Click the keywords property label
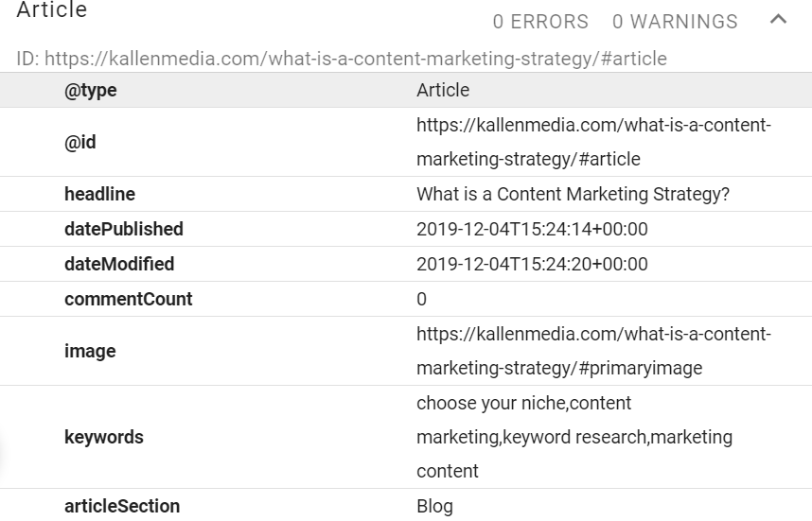 coord(104,437)
